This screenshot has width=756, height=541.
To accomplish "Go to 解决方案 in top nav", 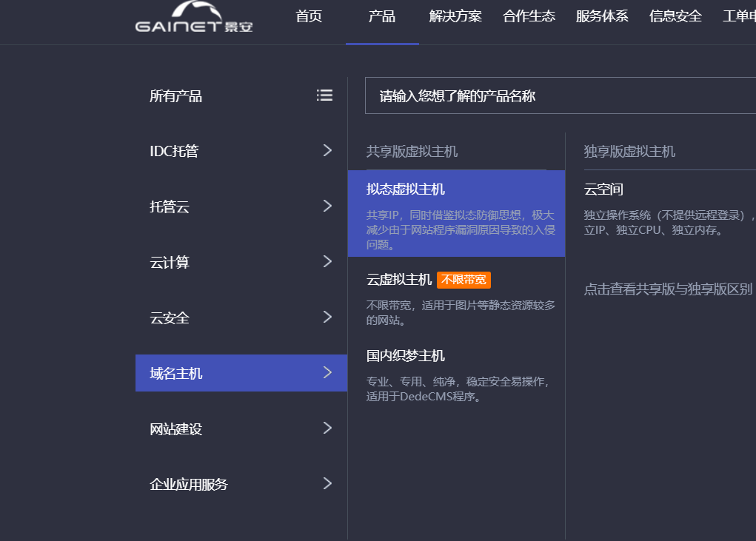I will coord(455,16).
